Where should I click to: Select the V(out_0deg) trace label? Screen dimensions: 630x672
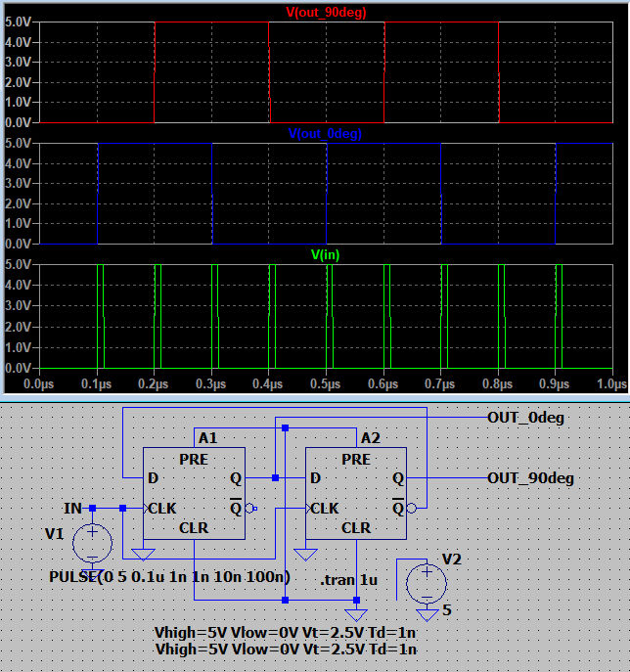(325, 134)
